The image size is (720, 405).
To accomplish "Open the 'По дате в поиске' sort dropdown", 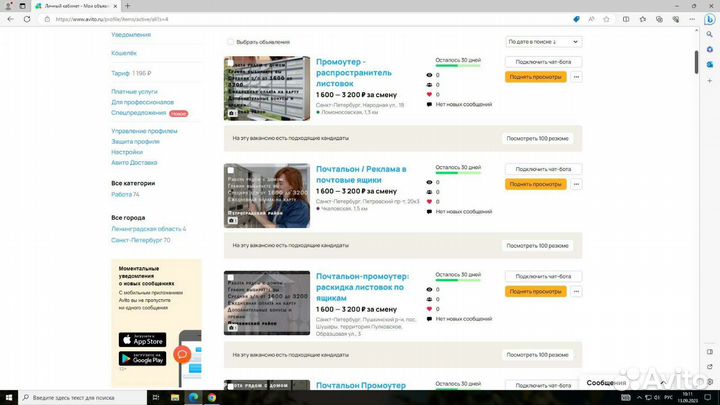I will pos(544,42).
